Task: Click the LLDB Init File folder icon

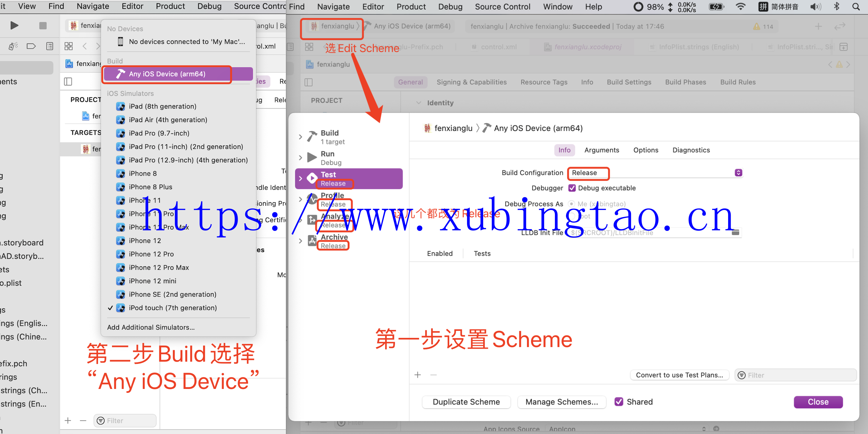Action: [736, 232]
